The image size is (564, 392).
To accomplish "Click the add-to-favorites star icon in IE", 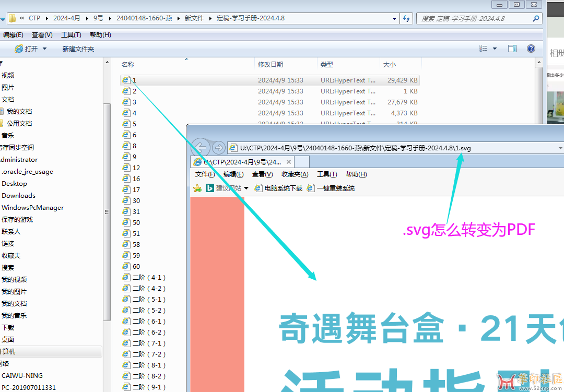I will [197, 188].
